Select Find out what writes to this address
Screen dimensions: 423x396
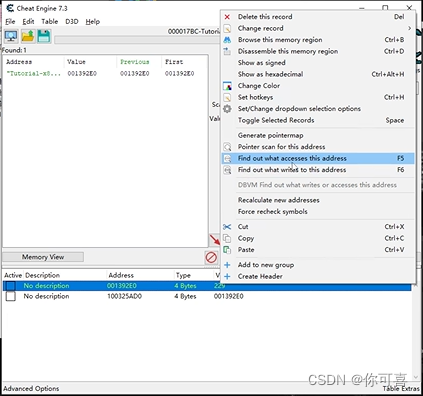tap(318, 170)
